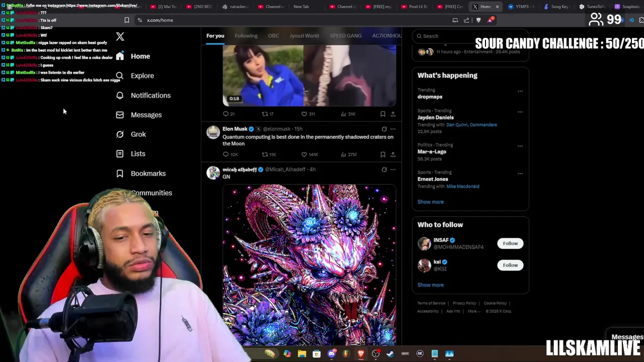Screen dimensions: 644x362
Task: Bookmark Elon Musk's quantum computing post
Action: [x=383, y=154]
